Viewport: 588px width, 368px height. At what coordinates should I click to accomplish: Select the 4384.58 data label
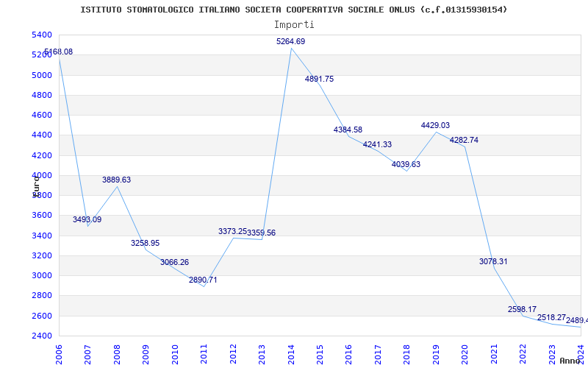point(348,130)
